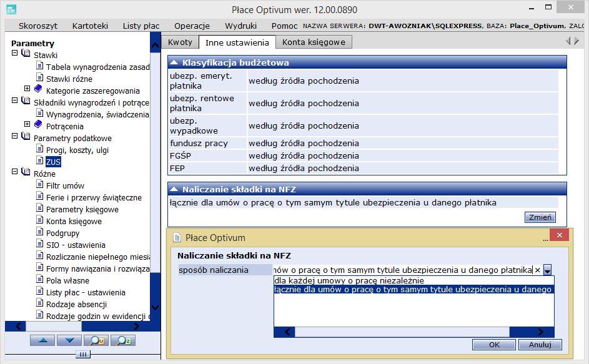Select SIO - ustawienia tree item
This screenshot has height=364, width=589.
(x=76, y=245)
